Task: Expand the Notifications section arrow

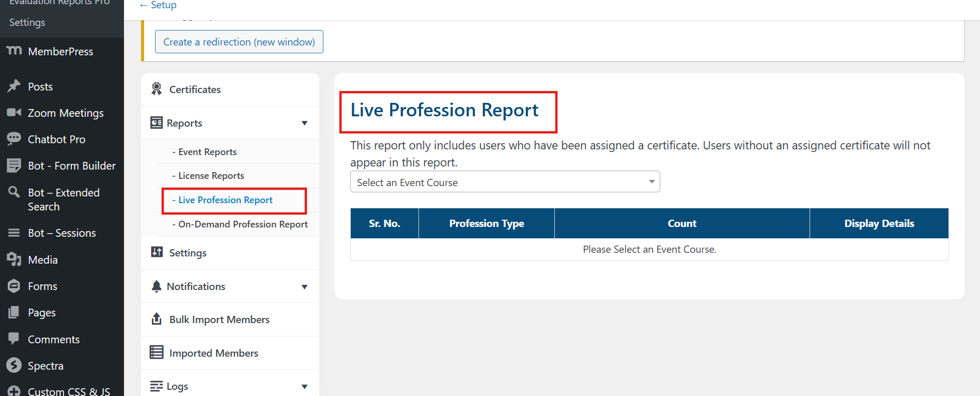Action: 304,287
